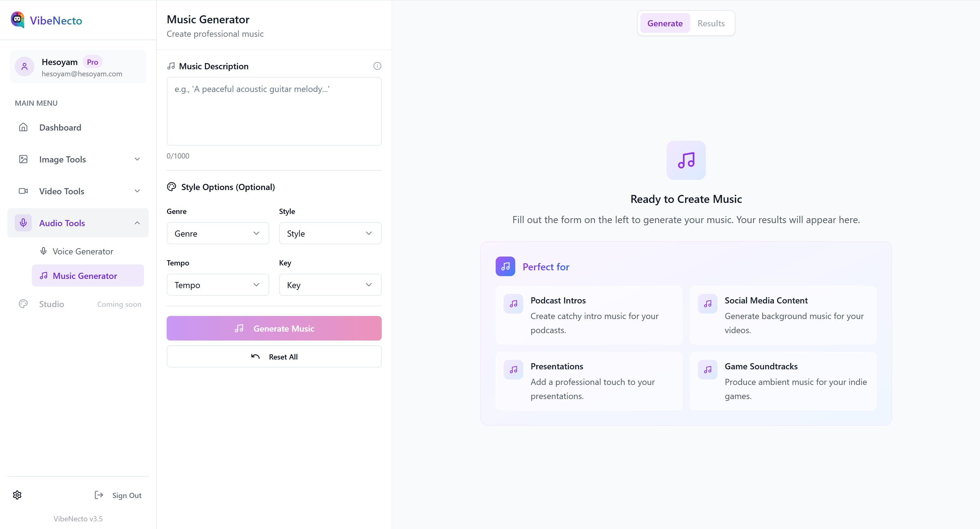Click the Pro badge
Viewport: 980px width, 529px height.
(x=93, y=62)
